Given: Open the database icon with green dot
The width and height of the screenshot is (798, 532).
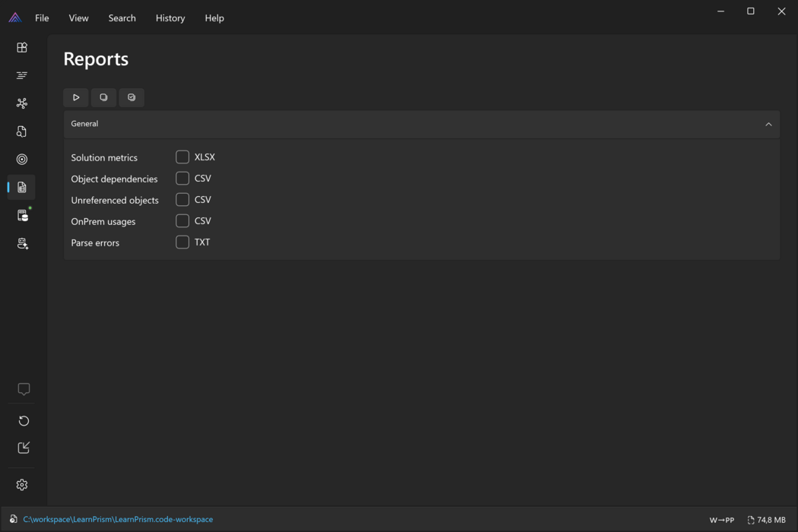Looking at the screenshot, I should (23, 215).
